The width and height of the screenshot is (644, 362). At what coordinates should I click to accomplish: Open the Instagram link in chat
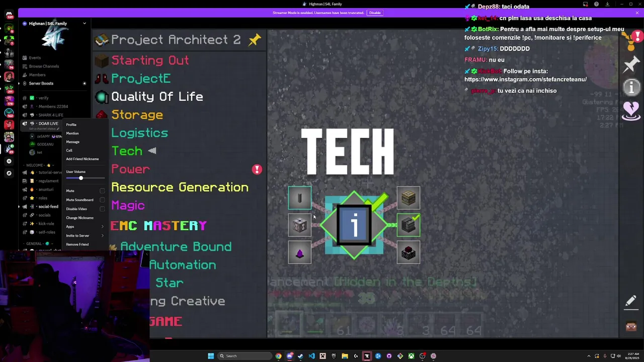[x=525, y=79]
